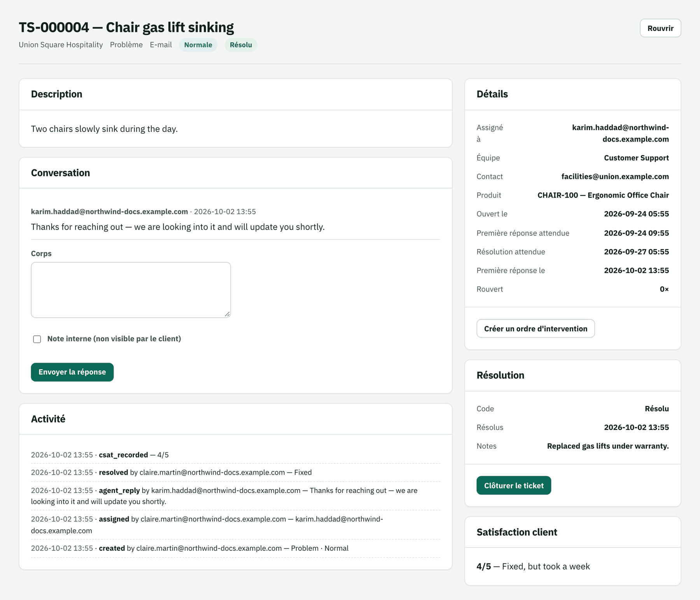Screen dimensions: 700x600
Task: Click the Satisfaction client heading
Action: click(517, 532)
